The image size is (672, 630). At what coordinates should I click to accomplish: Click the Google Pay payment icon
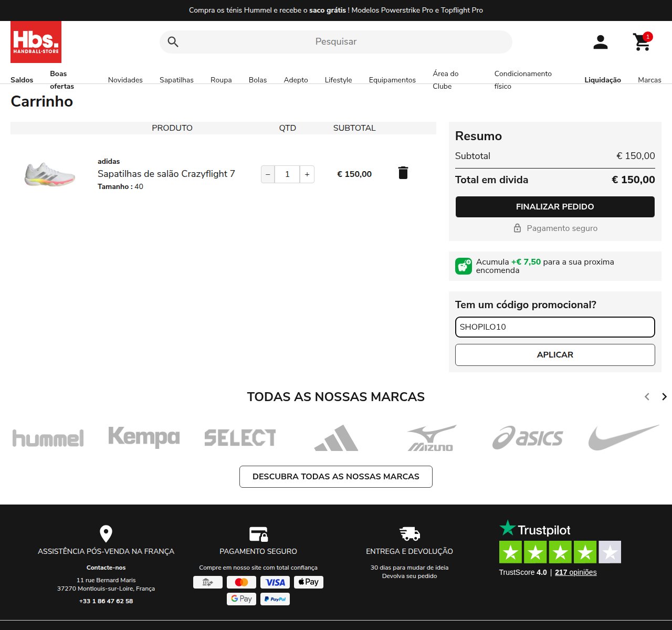[x=241, y=599]
